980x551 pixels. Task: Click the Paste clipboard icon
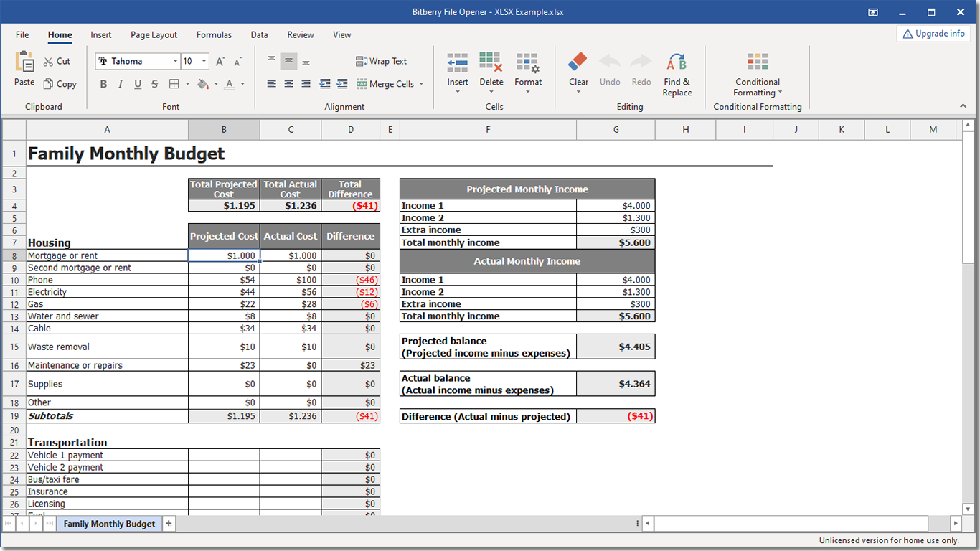24,62
